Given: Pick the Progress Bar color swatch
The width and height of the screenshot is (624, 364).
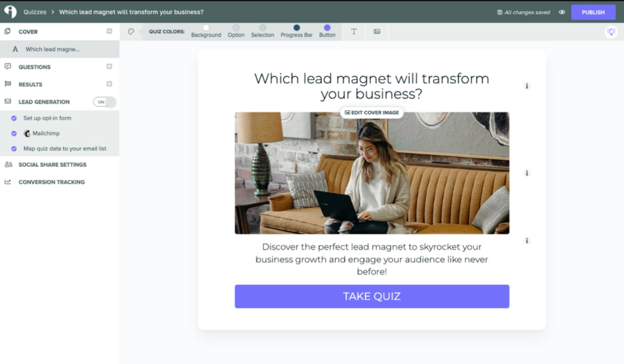Looking at the screenshot, I should pos(297,28).
